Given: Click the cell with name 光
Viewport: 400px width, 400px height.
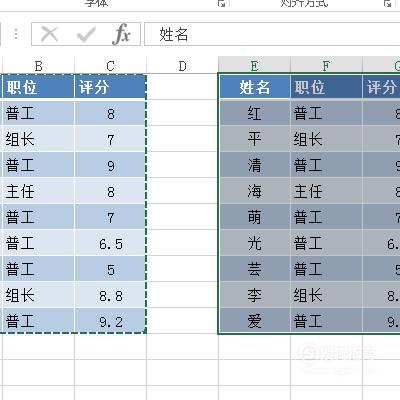Looking at the screenshot, I should point(254,243).
